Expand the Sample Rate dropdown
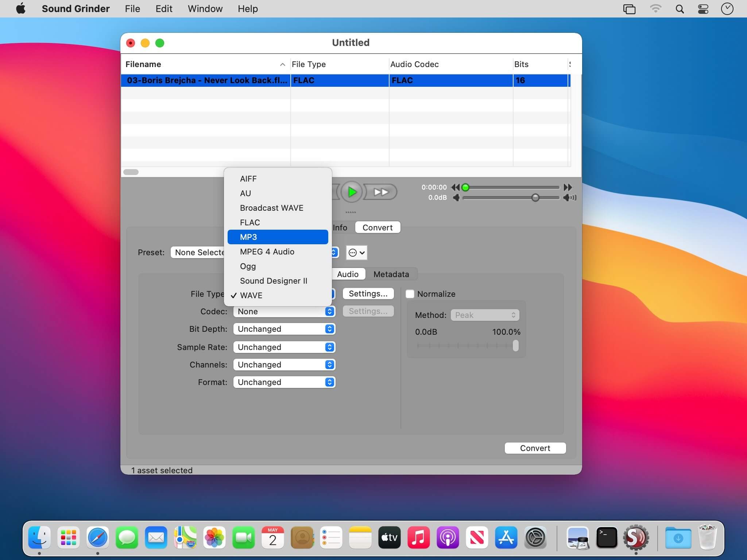747x560 pixels. coord(284,347)
